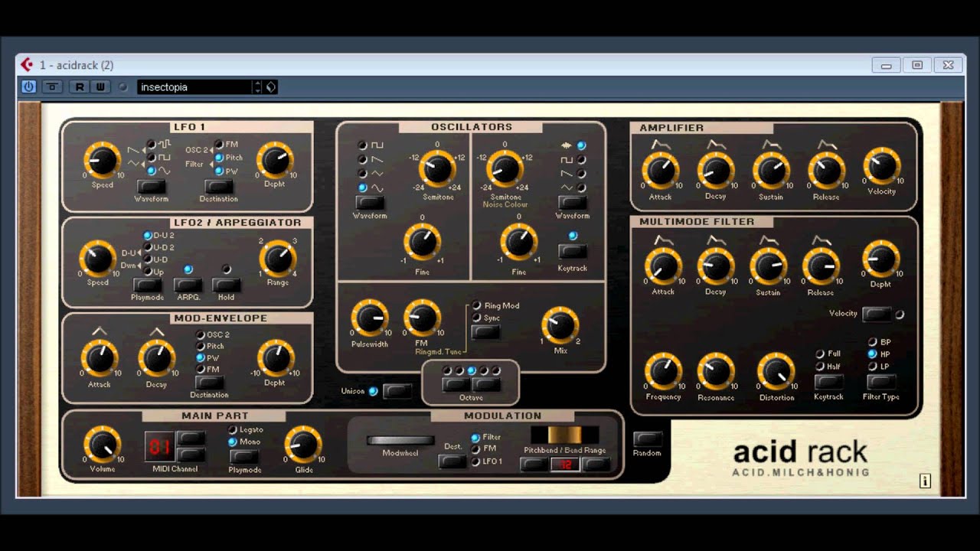Click the bypass effect button beside power
The height and width of the screenshot is (551, 980).
click(x=52, y=86)
